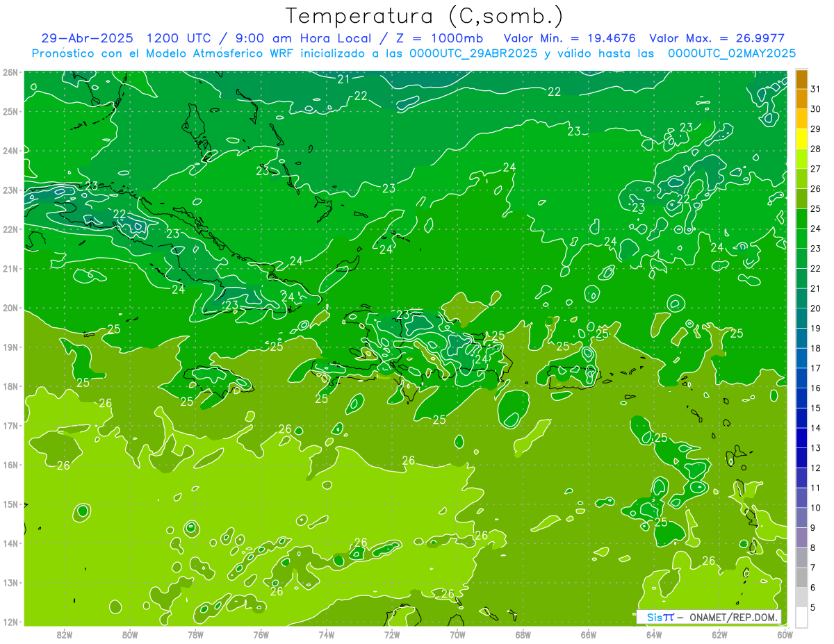Click the '82W' longitude label
The image size is (834, 644).
(x=65, y=634)
